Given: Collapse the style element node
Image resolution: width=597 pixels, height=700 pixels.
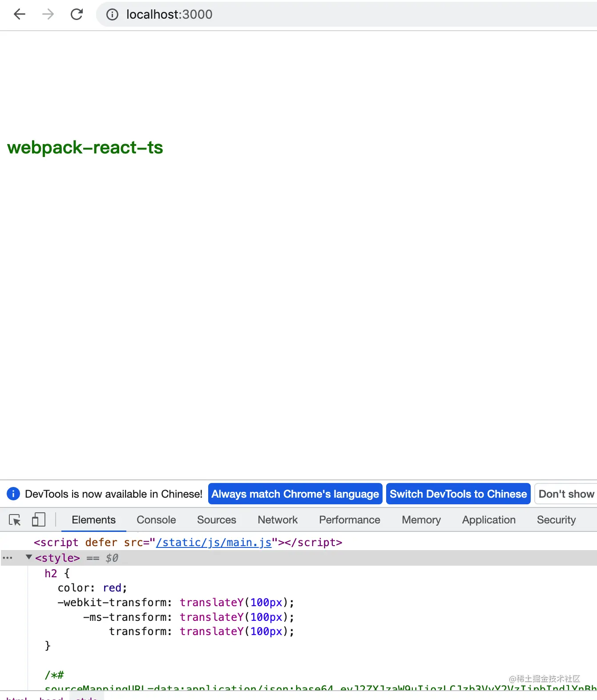Looking at the screenshot, I should (x=29, y=557).
